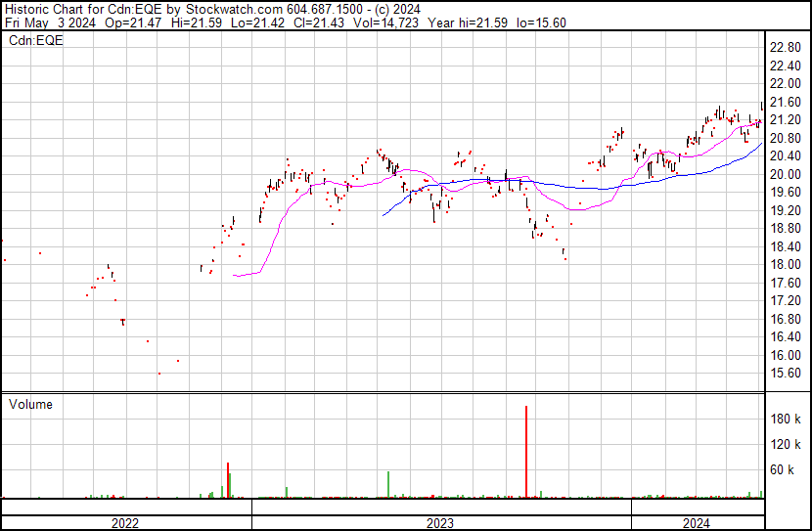Click the 16.40 price axis label
This screenshot has height=531, width=812.
point(785,337)
